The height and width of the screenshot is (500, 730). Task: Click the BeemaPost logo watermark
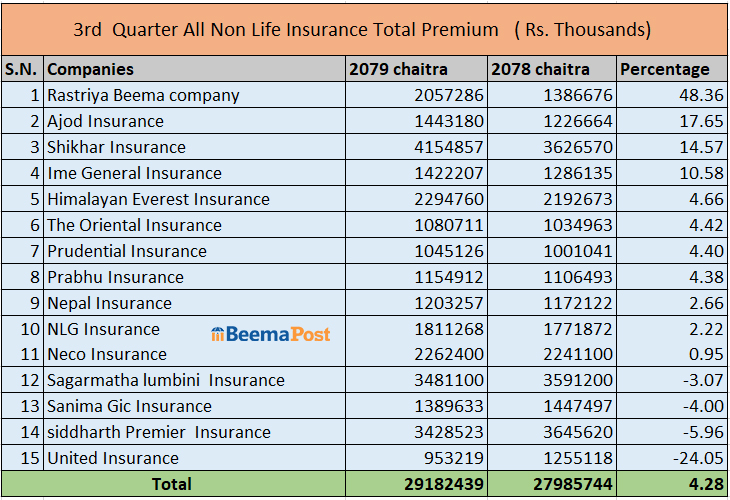(271, 335)
